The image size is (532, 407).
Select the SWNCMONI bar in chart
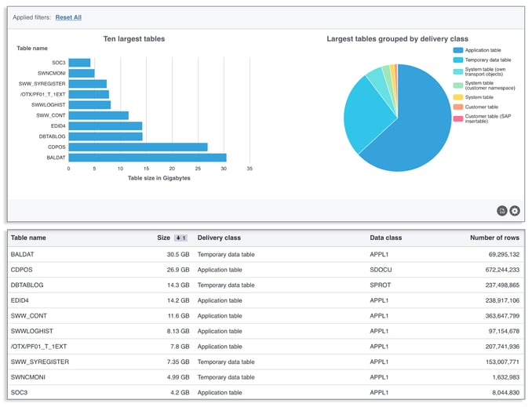pos(82,73)
